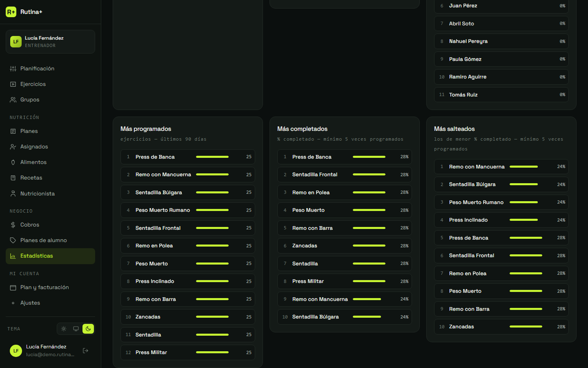Enable the dark theme moon button
Image resolution: width=588 pixels, height=368 pixels.
(x=88, y=329)
